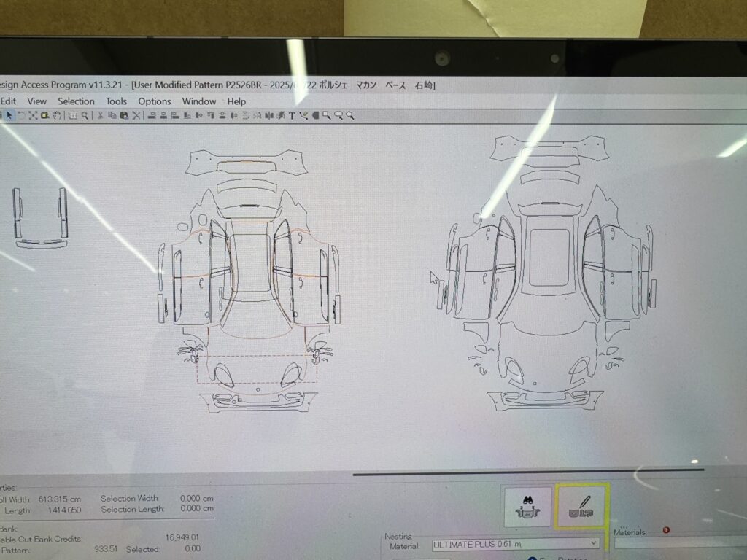Image resolution: width=747 pixels, height=560 pixels.
Task: Expand the Nesting Material ULTIMATE PLUS dropdown
Action: coord(594,542)
